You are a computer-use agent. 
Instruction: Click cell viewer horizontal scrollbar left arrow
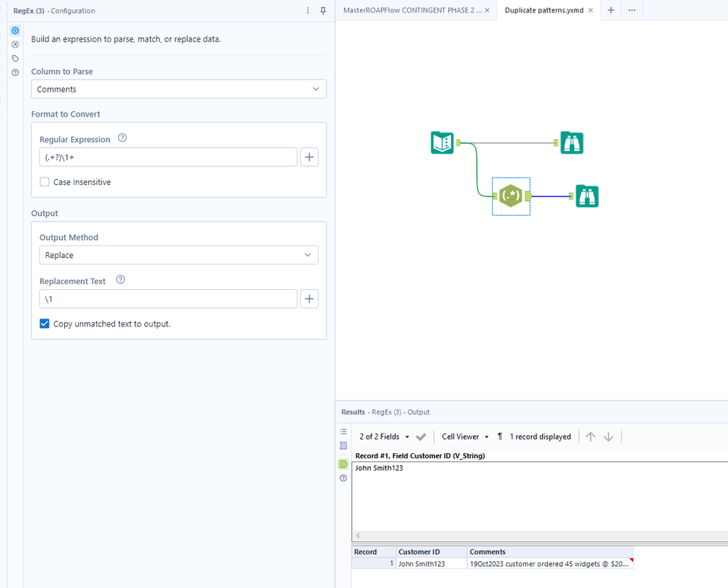coord(358,536)
